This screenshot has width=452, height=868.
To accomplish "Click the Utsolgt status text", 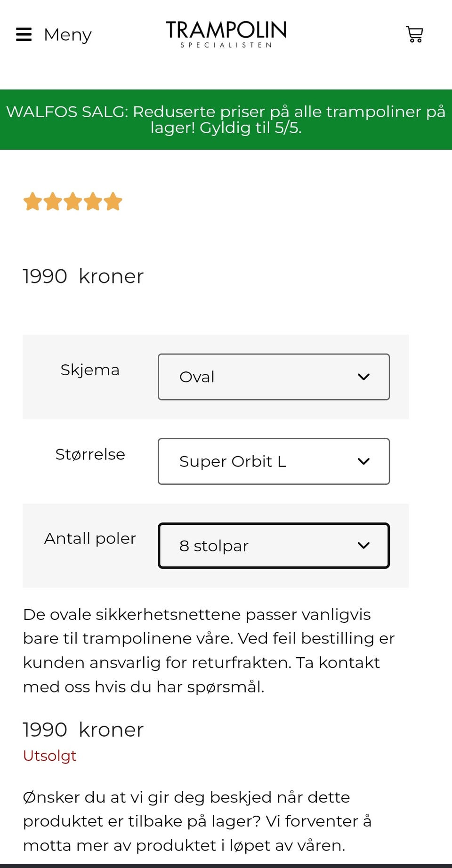I will point(49,755).
